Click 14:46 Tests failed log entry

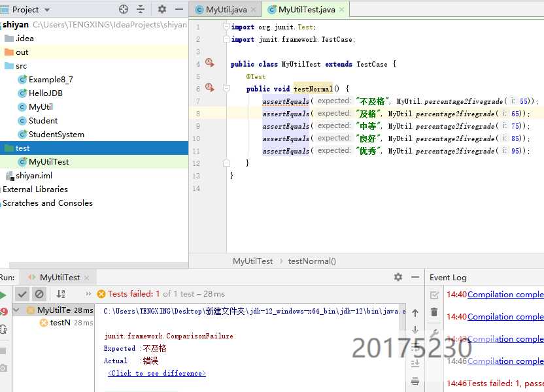click(495, 384)
